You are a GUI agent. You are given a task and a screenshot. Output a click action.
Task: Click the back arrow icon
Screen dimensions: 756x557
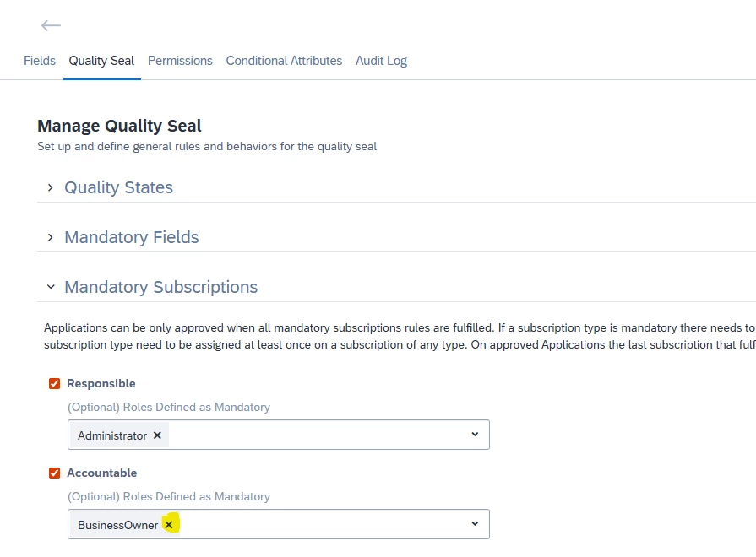click(51, 26)
